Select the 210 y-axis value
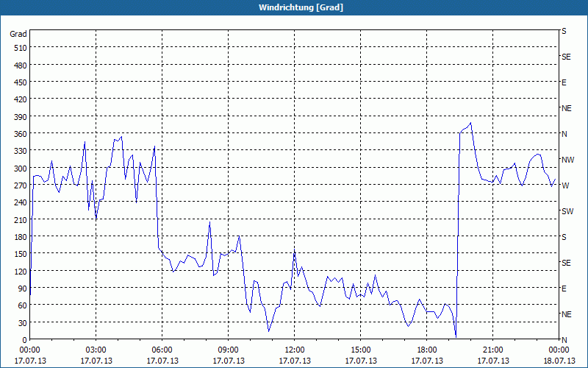588x368 pixels. click(21, 219)
